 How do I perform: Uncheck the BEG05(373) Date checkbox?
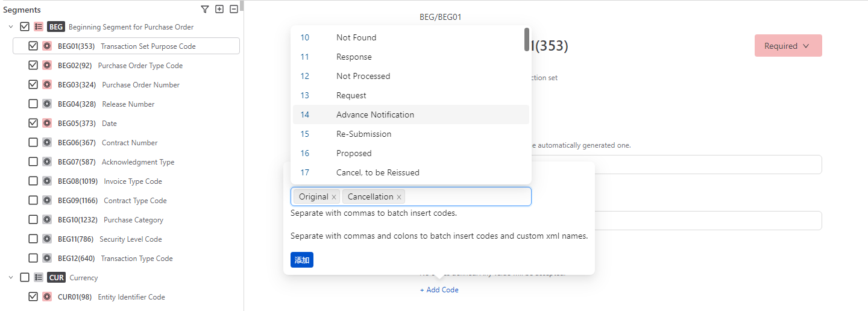point(33,123)
